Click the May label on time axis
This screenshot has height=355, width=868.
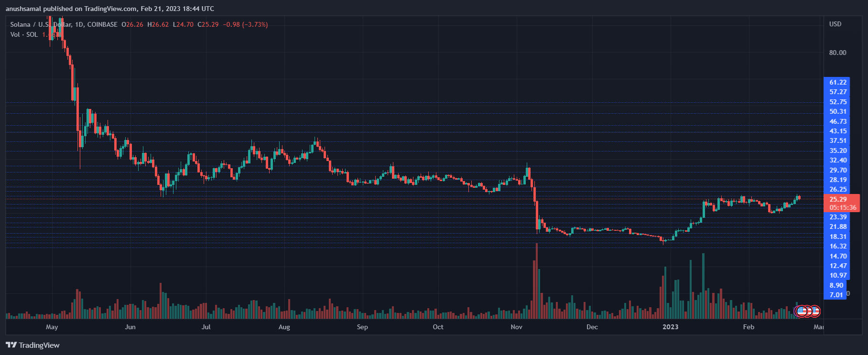click(x=52, y=327)
